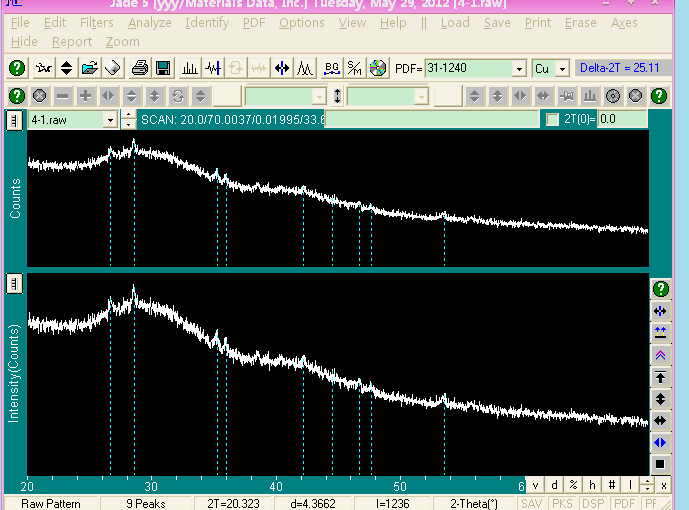Click the arrows with blue bar icon in top toolbar
Screen dimensions: 689x510
pyautogui.click(x=282, y=68)
